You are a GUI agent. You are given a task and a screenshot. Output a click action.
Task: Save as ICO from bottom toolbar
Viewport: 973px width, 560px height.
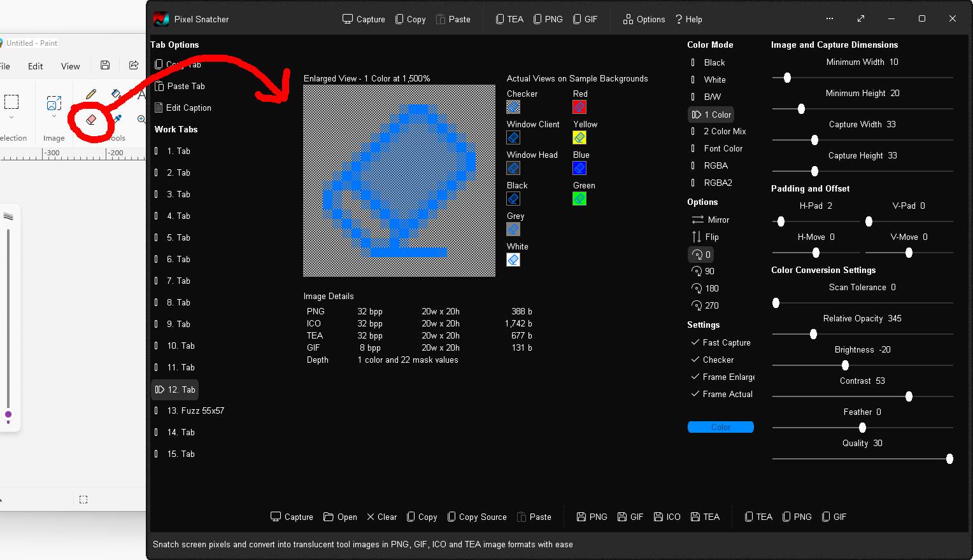[x=667, y=517]
